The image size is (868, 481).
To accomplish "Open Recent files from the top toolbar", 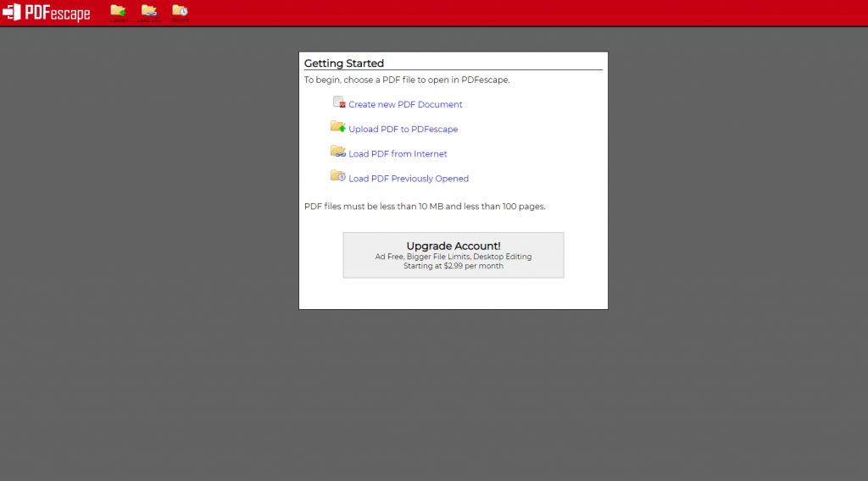I will tap(180, 12).
